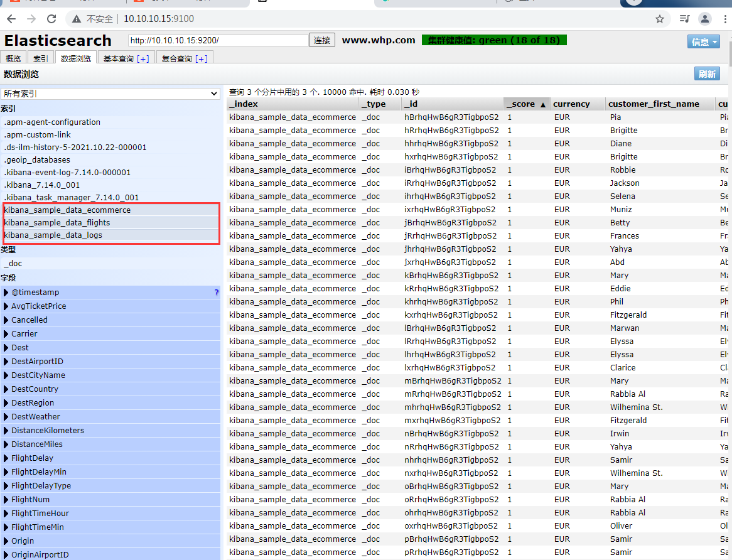Expand the FlightNum field
The image size is (732, 560).
[x=6, y=499]
